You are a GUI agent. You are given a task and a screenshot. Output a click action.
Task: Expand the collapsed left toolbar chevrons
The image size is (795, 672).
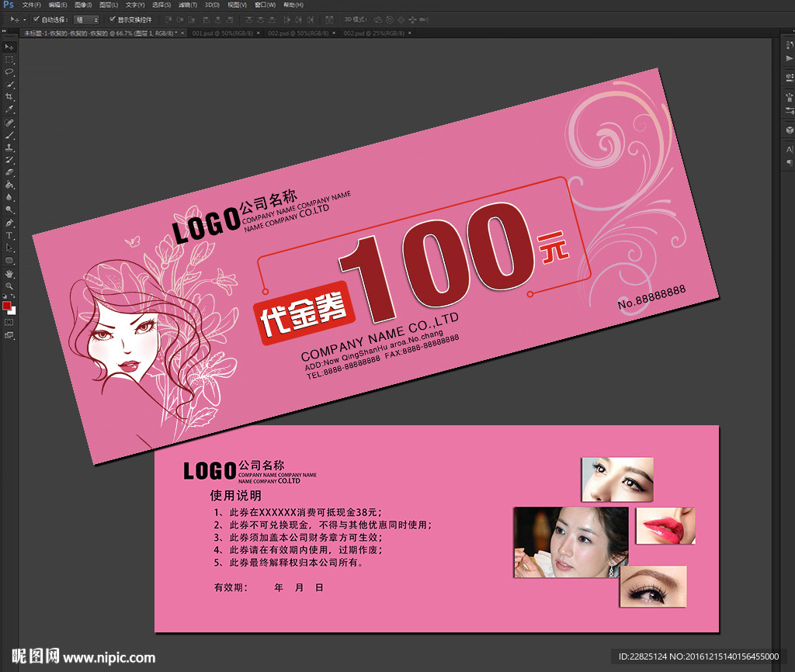click(5, 33)
